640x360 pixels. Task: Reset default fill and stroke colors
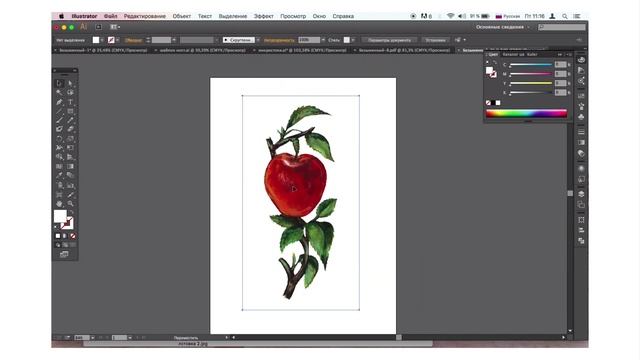[56, 227]
